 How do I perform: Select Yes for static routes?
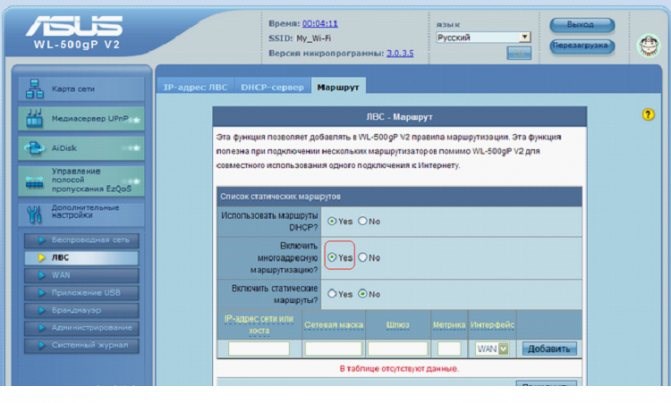click(x=332, y=293)
